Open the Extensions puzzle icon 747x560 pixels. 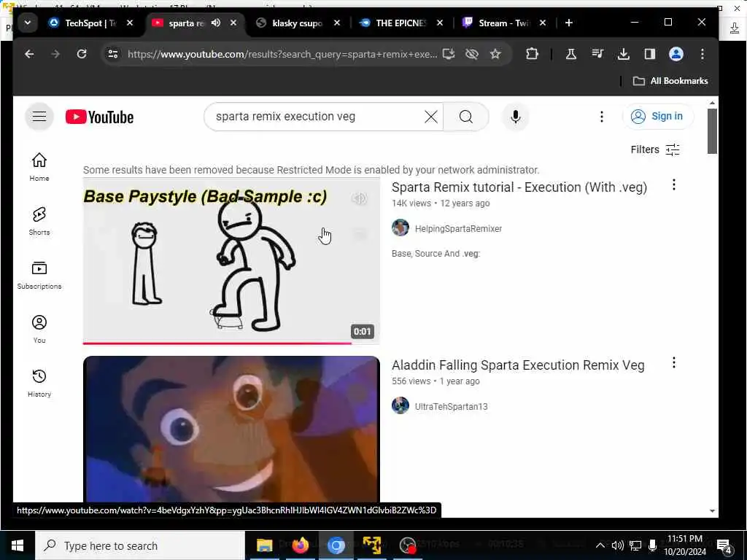pos(532,54)
